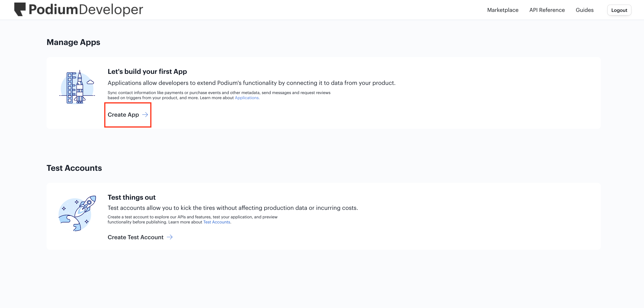
Task: Click the arrow icon beside Create Test Account
Action: [x=169, y=237]
